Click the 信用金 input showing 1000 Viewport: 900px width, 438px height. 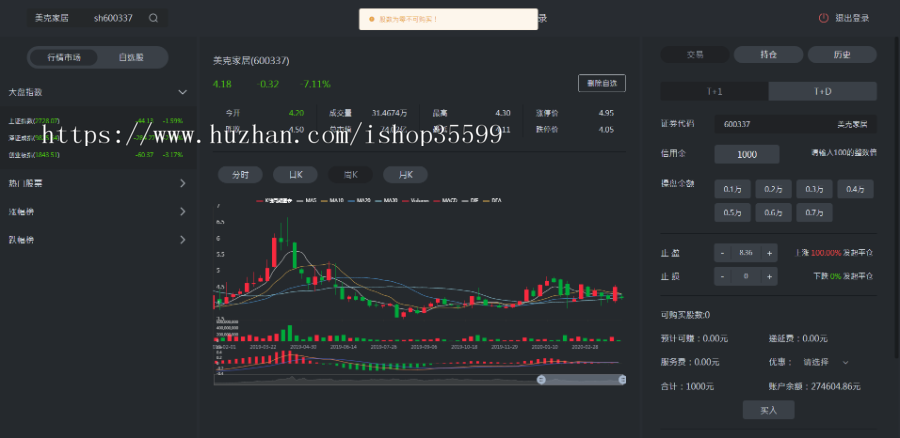point(747,154)
